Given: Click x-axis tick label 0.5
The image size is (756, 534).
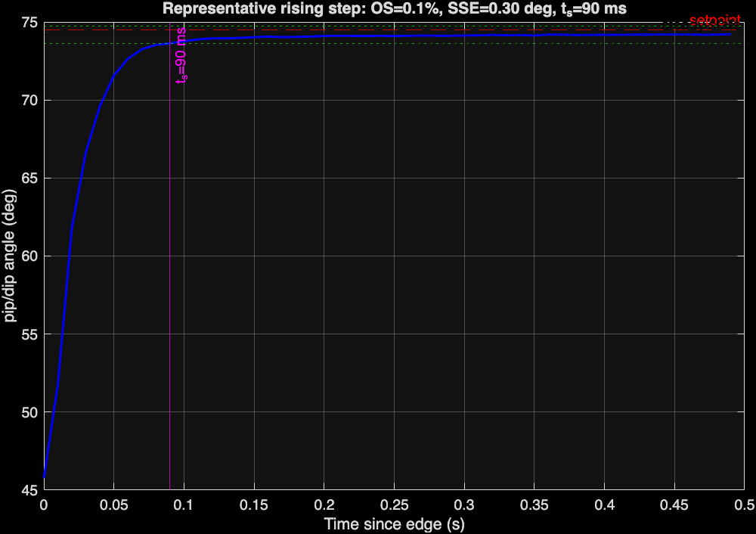Looking at the screenshot, I should pos(745,505).
